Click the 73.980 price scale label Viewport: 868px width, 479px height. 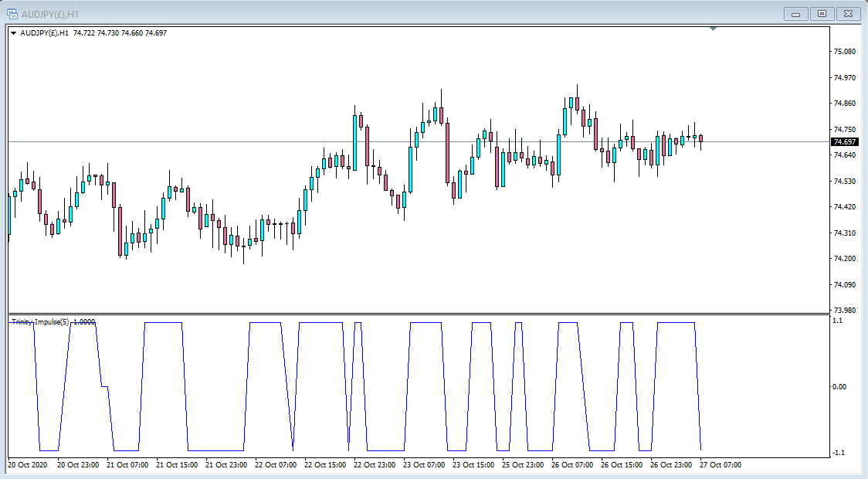click(844, 310)
